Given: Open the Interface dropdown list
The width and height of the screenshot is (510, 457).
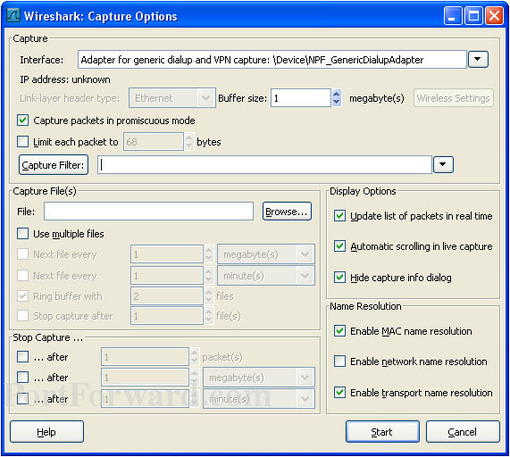Looking at the screenshot, I should click(x=478, y=60).
